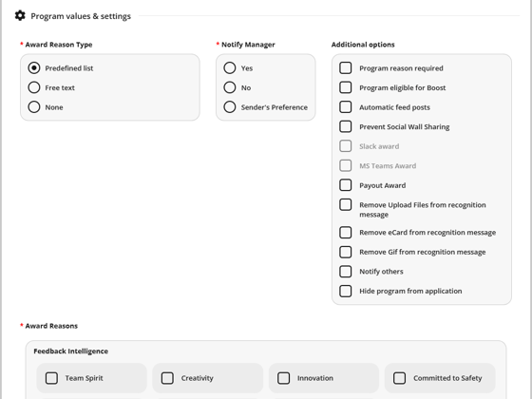Viewport: 532px width, 399px height.
Task: Choose Sender's Preference for Notify Manager
Action: (230, 106)
